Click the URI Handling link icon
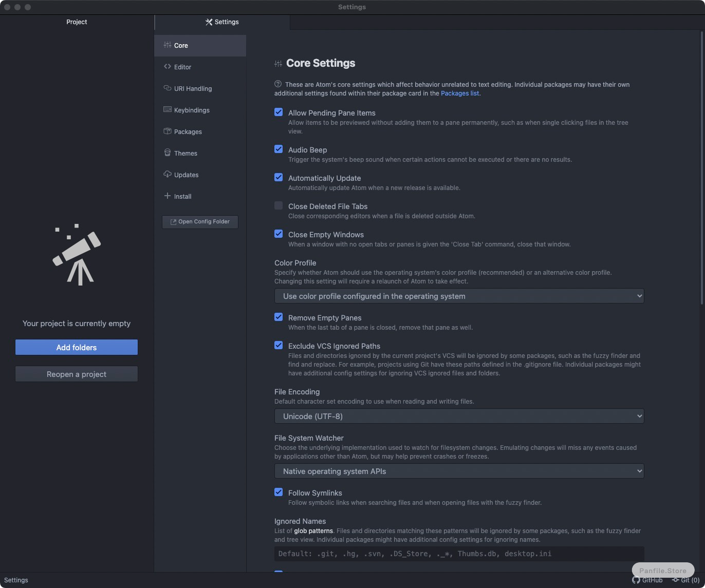The image size is (705, 588). [x=167, y=88]
